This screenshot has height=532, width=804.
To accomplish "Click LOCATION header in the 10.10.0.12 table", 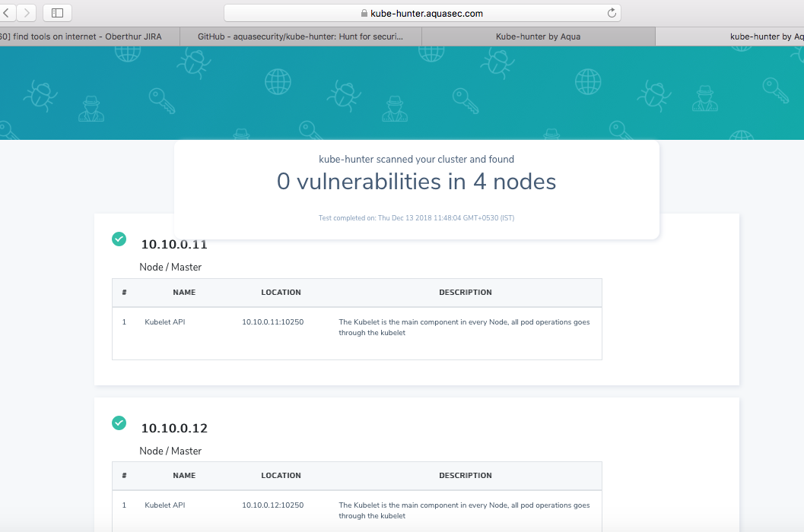I will 281,475.
